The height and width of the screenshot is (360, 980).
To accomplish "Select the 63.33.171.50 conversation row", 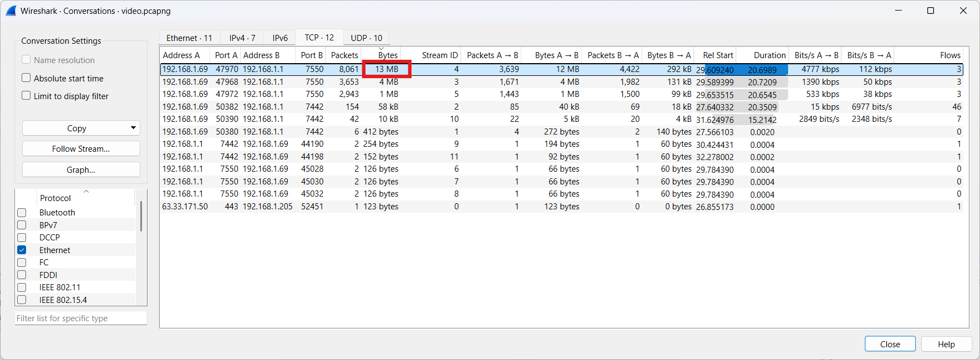I will pyautogui.click(x=185, y=207).
